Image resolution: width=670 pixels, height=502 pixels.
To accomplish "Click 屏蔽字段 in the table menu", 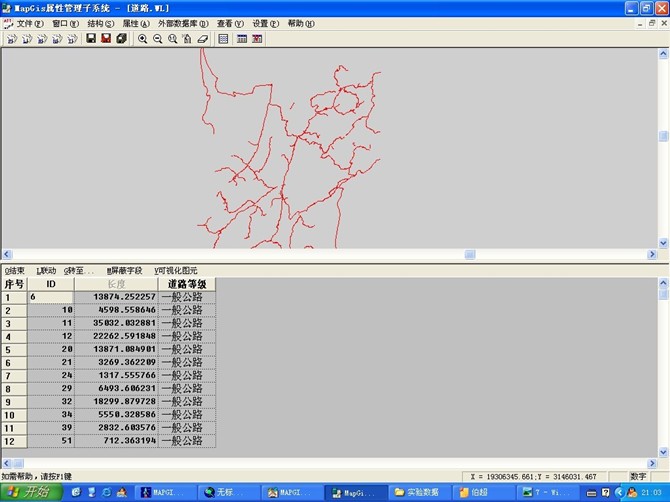I will tap(125, 271).
